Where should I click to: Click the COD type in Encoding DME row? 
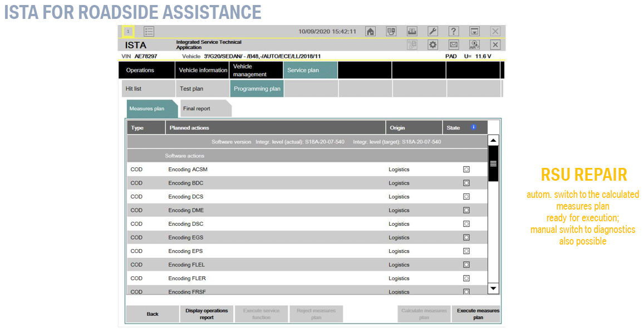tap(136, 210)
